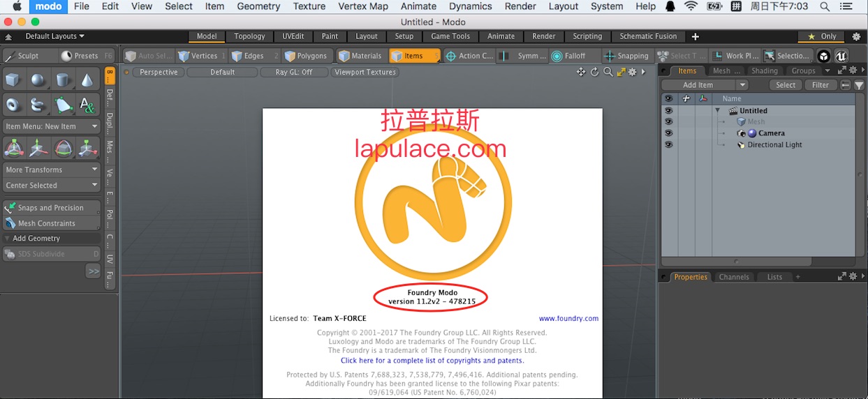Open Item Menu: New Item dropdown
Viewport: 868px width, 399px height.
pos(52,126)
